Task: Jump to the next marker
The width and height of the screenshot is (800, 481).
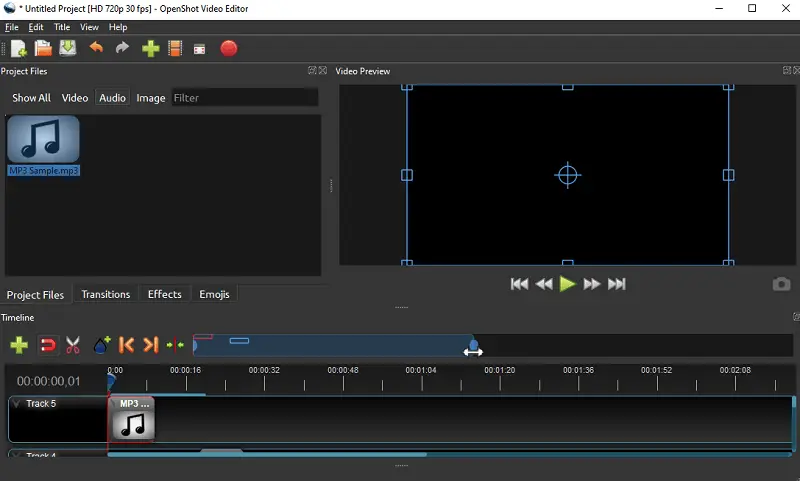Action: click(x=151, y=345)
